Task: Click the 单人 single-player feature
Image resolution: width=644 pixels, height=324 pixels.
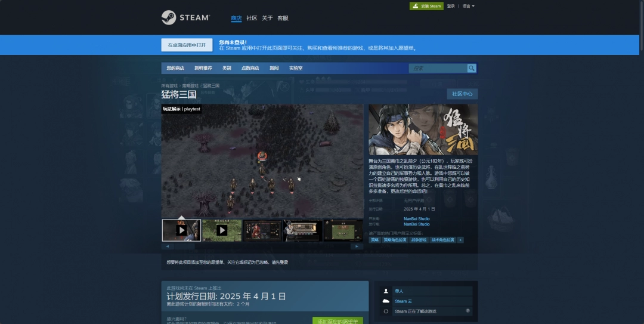Action: 399,291
